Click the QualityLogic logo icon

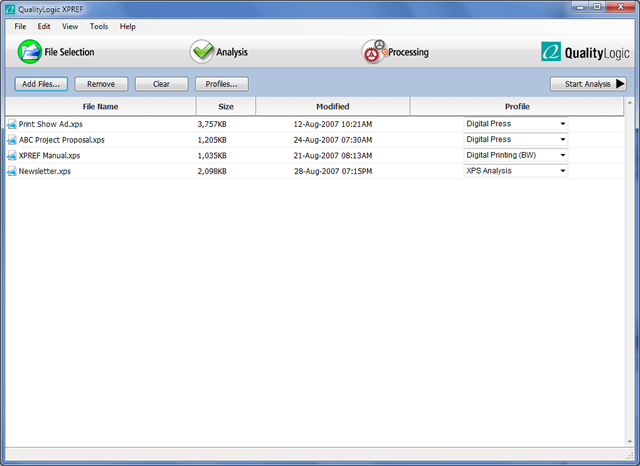click(x=551, y=52)
